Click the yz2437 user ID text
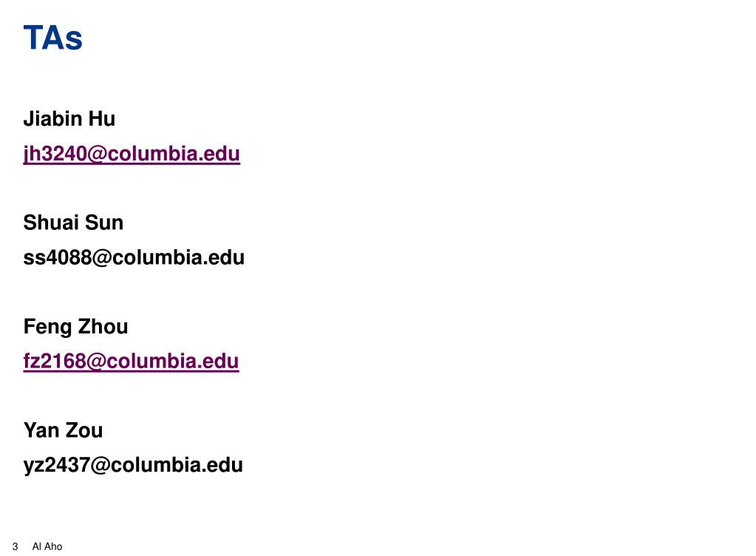The height and width of the screenshot is (556, 756). pos(56,465)
